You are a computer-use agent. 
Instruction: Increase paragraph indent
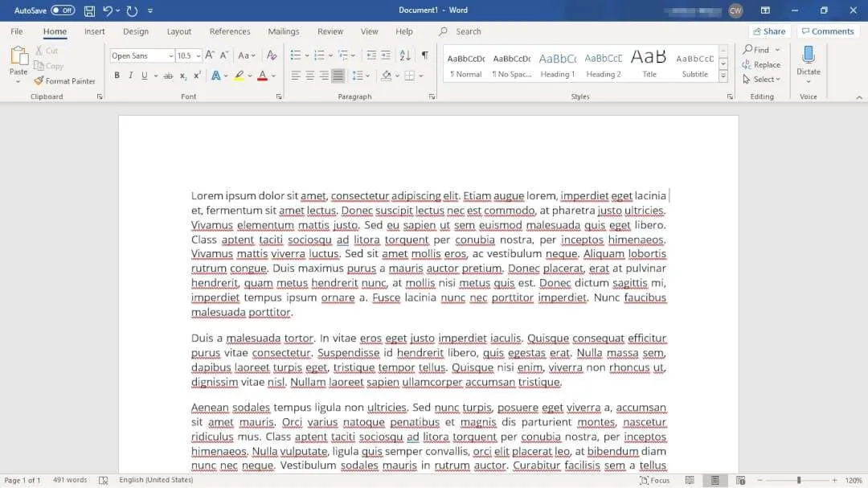pos(386,55)
